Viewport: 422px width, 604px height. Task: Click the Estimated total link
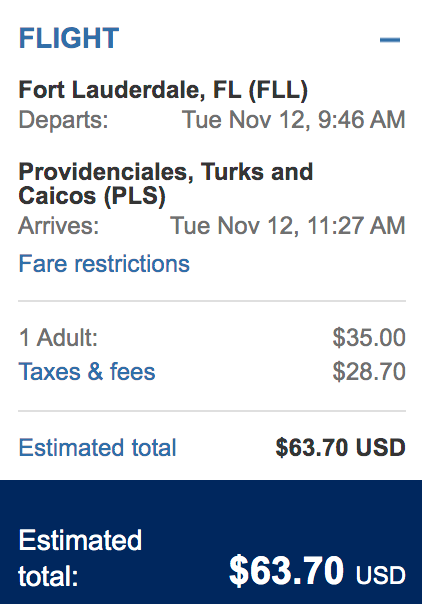97,448
